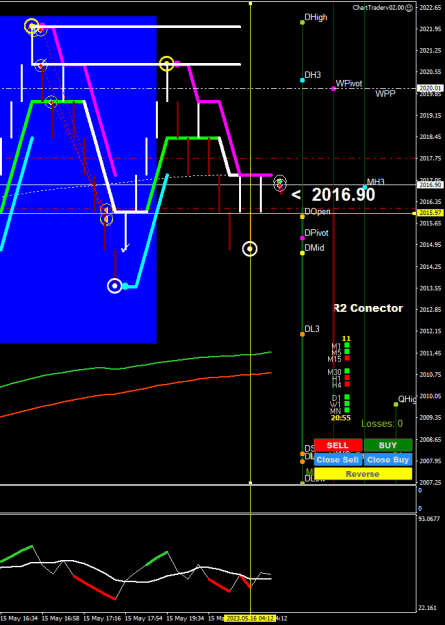Image resolution: width=445 pixels, height=625 pixels.
Task: Click the yellow Reverse button
Action: pos(363,474)
